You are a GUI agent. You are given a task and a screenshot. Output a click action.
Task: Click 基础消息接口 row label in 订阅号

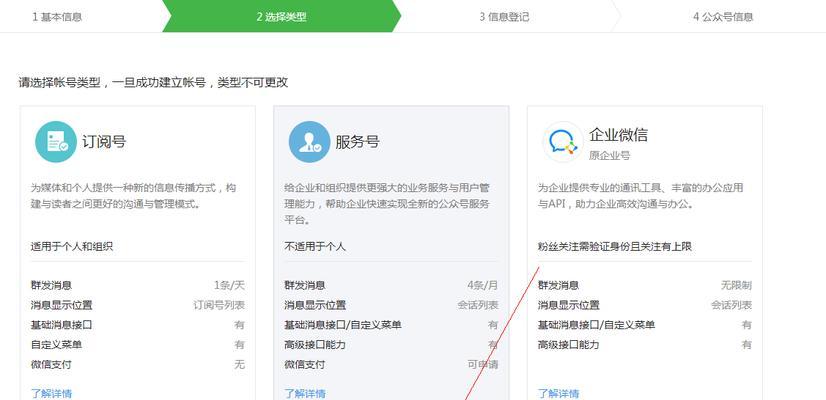point(62,325)
